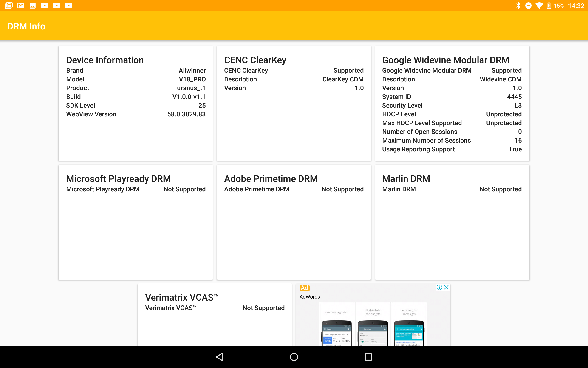Select Supported status in CENC ClearKey row
Viewport: 588px width, 368px height.
(348, 70)
